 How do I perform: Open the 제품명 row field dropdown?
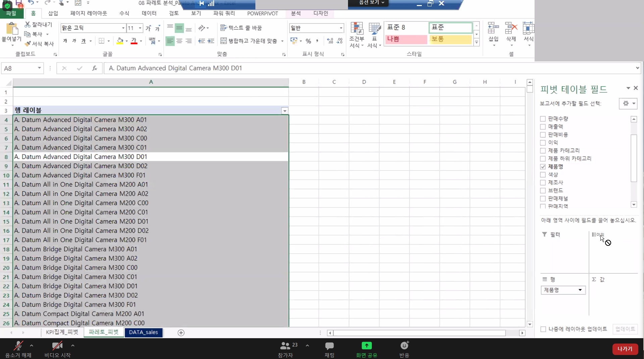coord(580,290)
